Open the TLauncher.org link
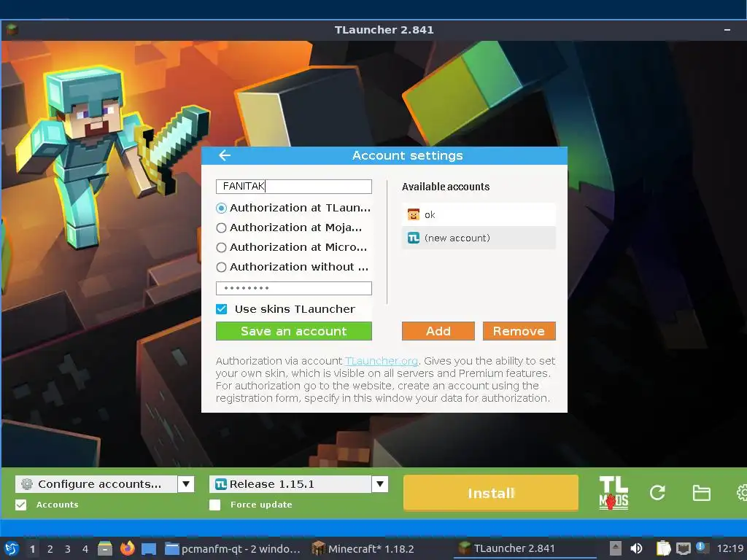747x560 pixels. [x=381, y=361]
